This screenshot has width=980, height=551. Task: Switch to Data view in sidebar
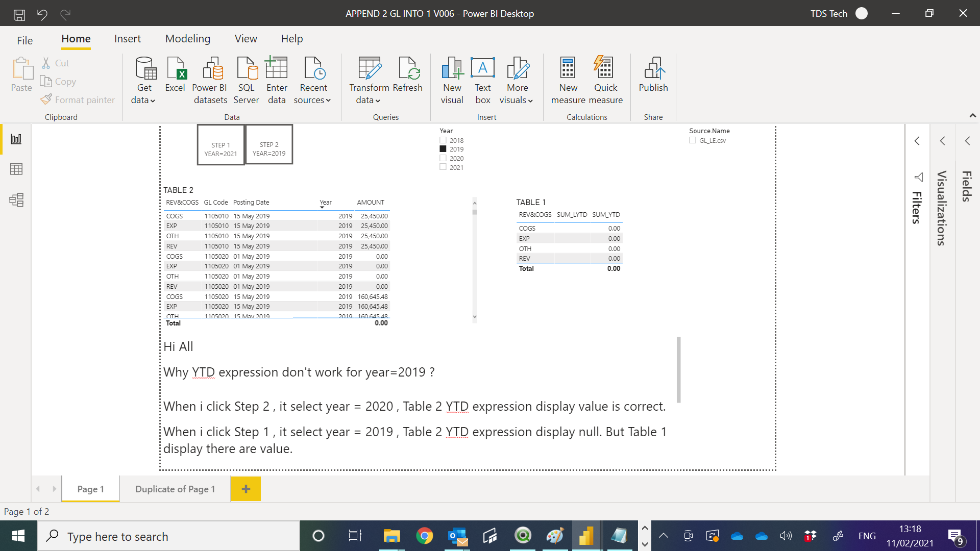(x=16, y=169)
